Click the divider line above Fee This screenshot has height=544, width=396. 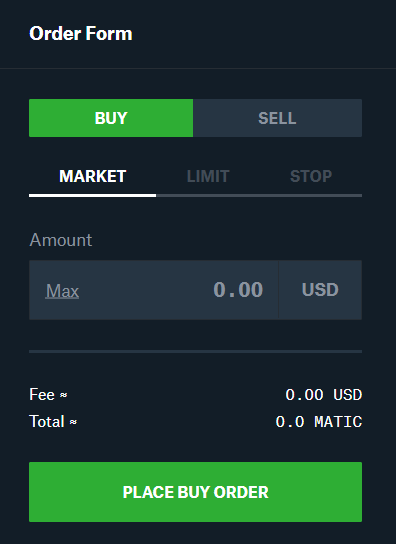195,351
